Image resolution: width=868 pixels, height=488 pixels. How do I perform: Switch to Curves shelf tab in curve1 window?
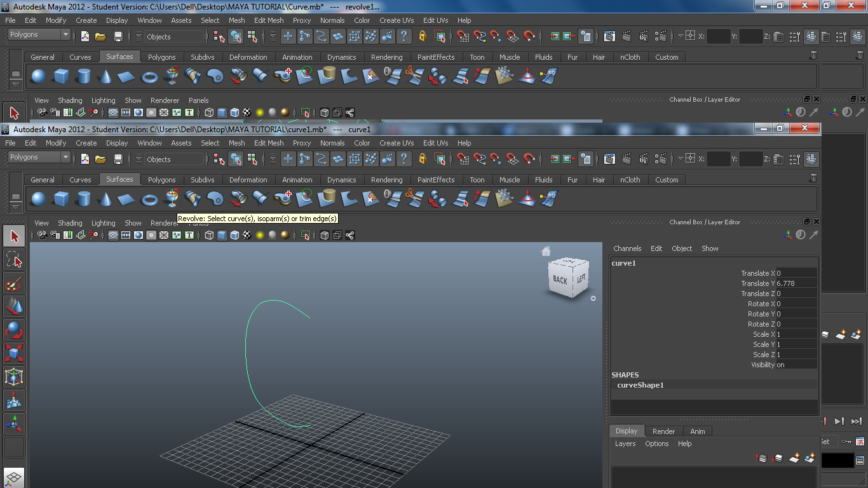(x=80, y=180)
